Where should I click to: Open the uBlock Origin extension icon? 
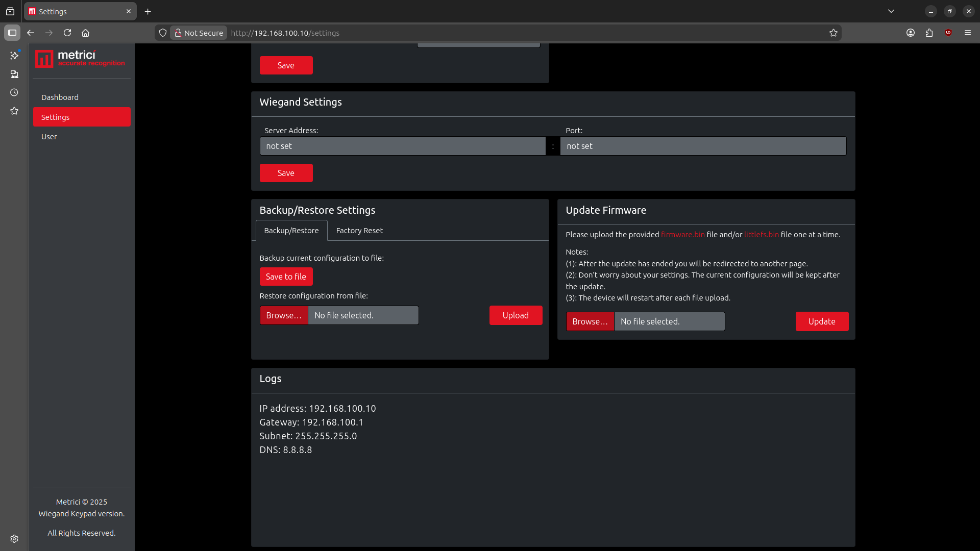pos(948,33)
